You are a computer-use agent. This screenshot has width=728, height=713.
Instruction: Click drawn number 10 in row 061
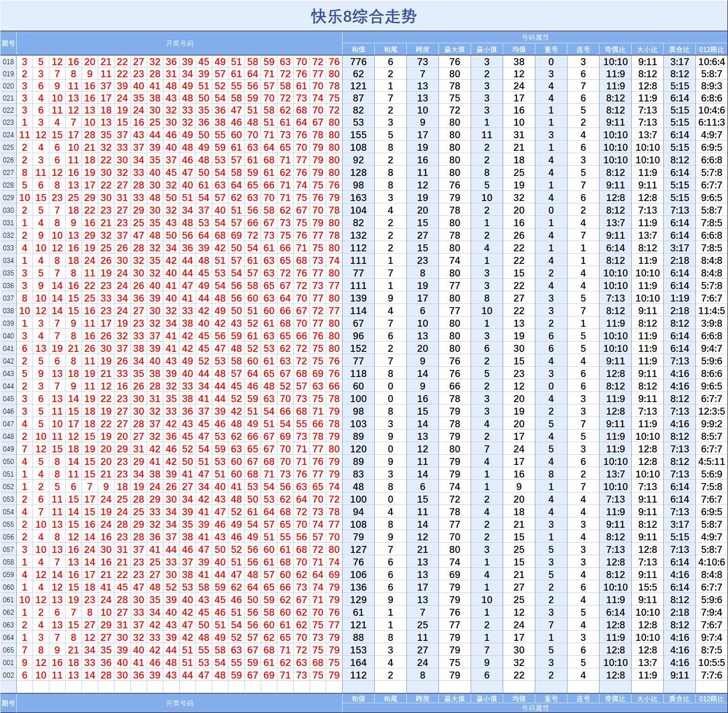(25, 600)
